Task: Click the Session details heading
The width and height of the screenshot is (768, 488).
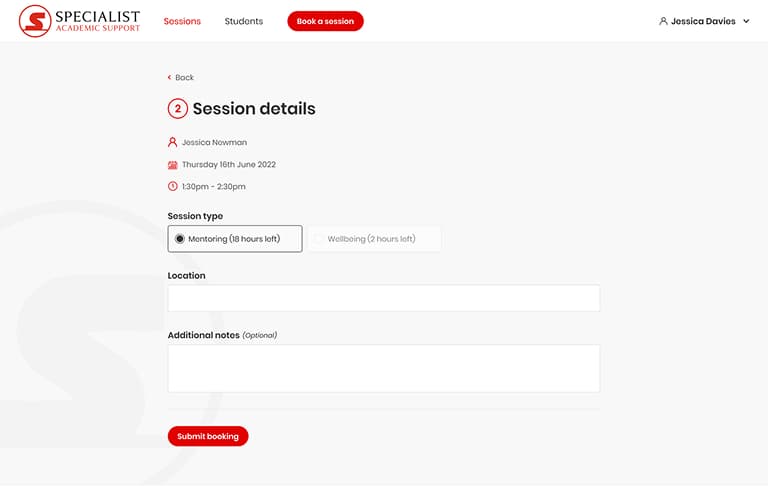Action: click(254, 109)
